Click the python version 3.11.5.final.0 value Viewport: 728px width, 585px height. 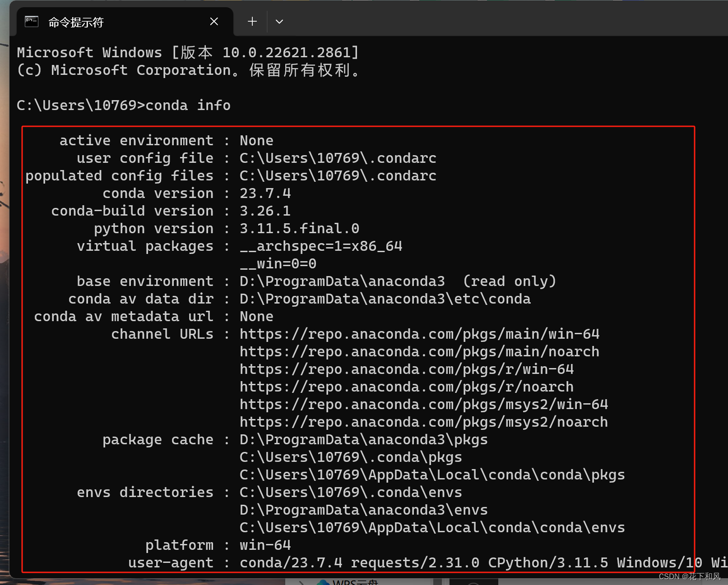click(299, 229)
